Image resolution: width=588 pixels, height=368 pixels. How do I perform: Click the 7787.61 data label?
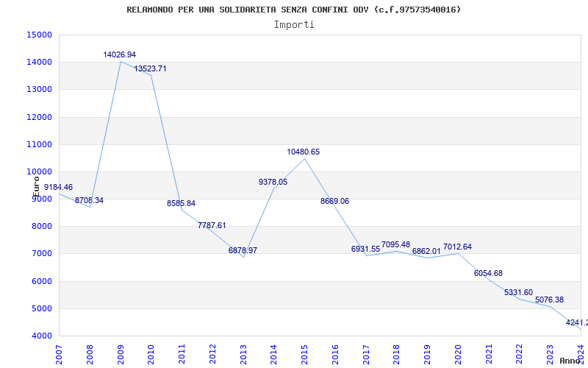[212, 226]
